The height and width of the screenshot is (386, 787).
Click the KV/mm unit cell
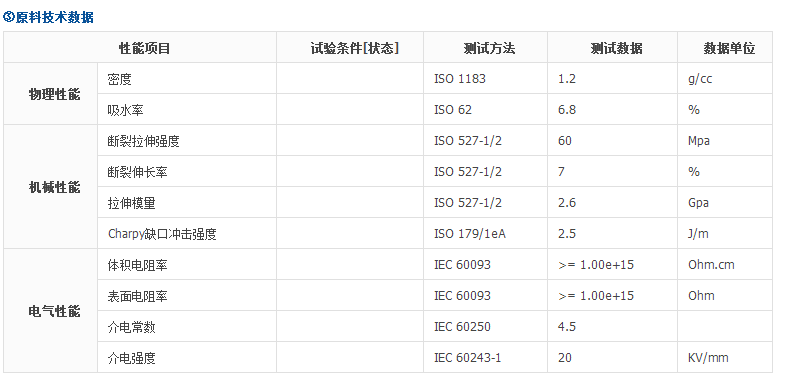click(x=725, y=357)
